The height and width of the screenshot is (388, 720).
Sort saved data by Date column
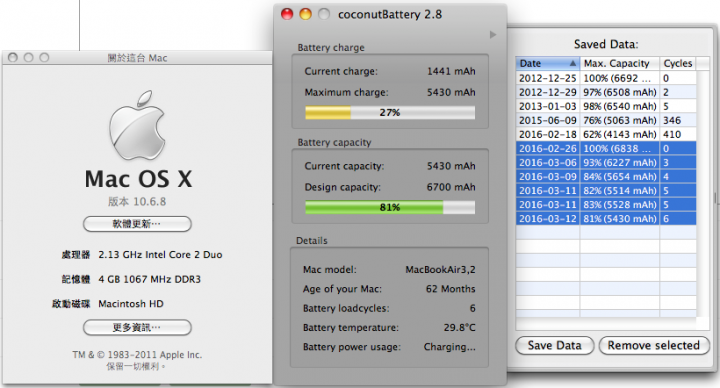547,63
